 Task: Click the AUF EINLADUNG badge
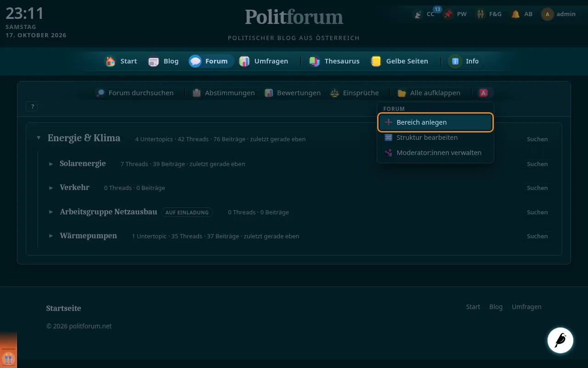click(187, 213)
